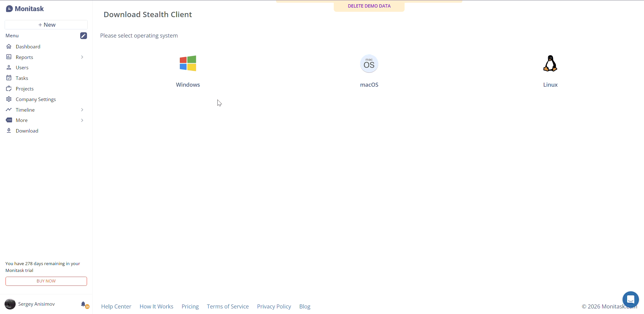The width and height of the screenshot is (644, 314).
Task: Expand the Timeline submenu chevron
Action: (x=82, y=110)
